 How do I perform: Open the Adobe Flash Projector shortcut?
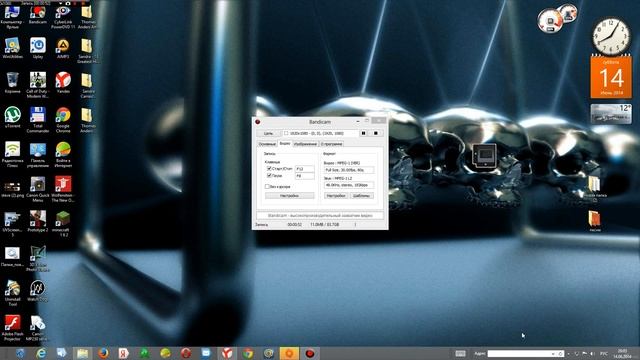(x=12, y=328)
